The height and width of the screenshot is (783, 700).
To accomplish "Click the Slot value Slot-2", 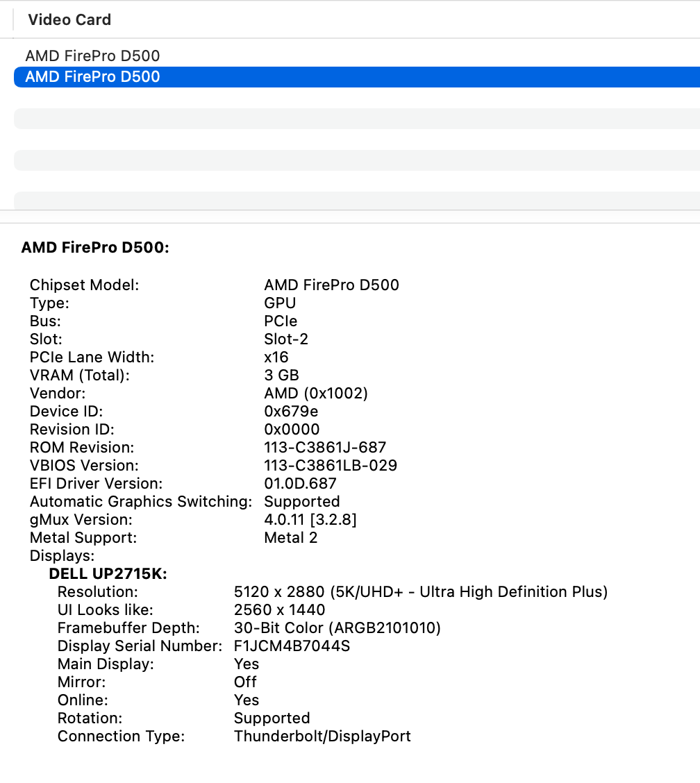I will click(286, 339).
